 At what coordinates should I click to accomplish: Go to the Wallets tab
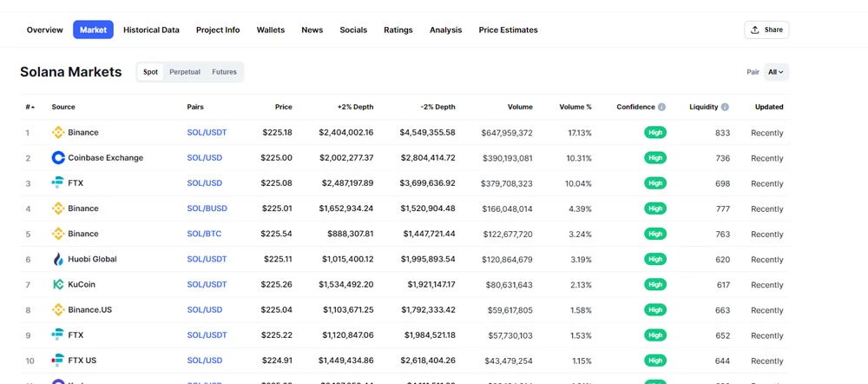point(271,30)
